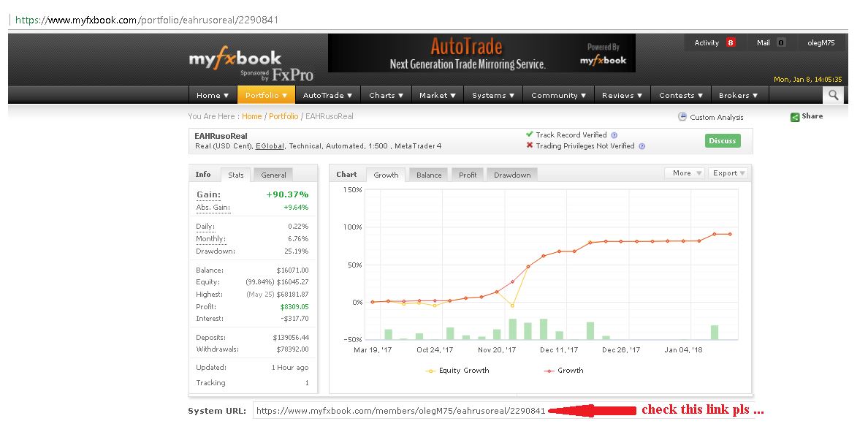Click the Nov 20, '17 x-axis label
This screenshot has width=868, height=443.
point(497,350)
